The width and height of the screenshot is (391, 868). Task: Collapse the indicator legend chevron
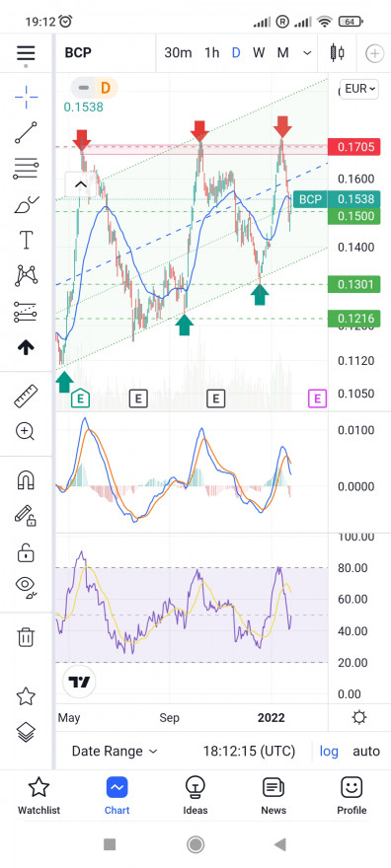pos(81,184)
